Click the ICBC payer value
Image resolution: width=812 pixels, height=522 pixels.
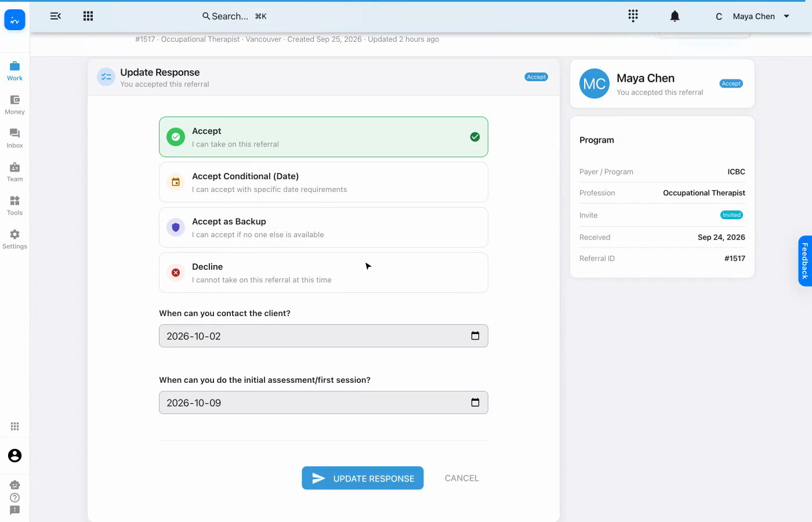[736, 172]
